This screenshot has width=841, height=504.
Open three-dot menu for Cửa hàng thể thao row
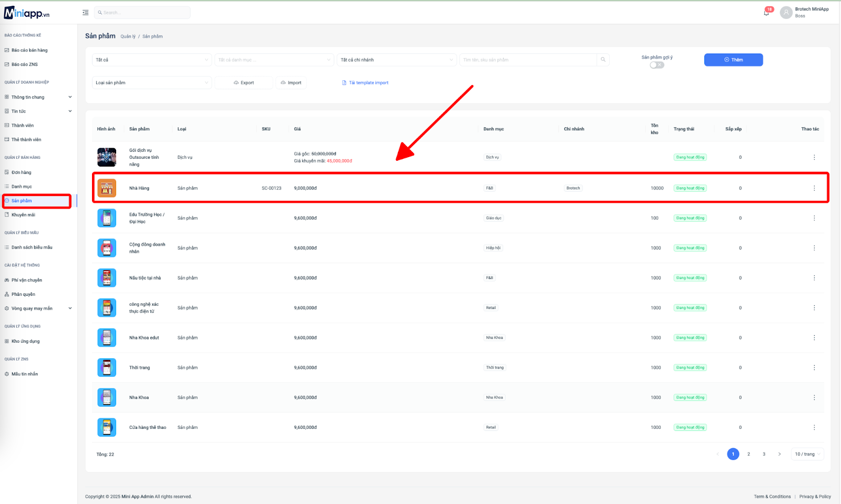tap(814, 428)
